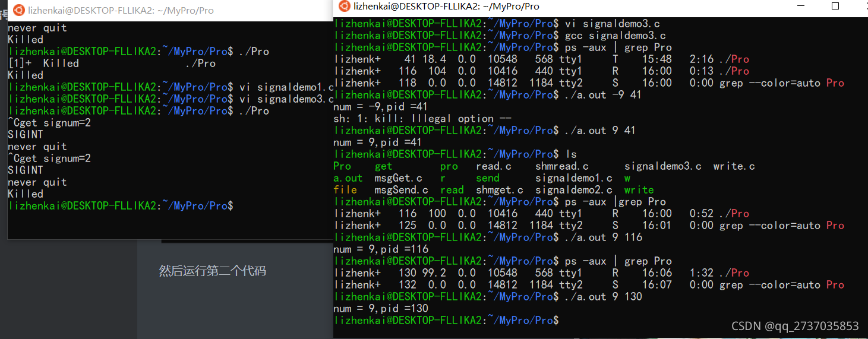Click the "vi signaldemo3.c" command in right terminal
Screen dimensions: 868x339
(613, 24)
